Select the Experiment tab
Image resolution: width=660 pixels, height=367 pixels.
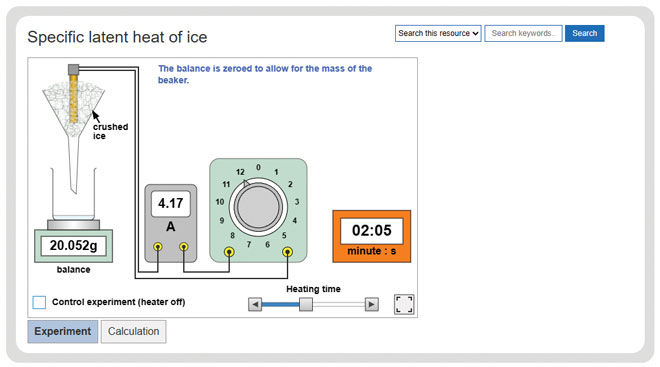(63, 331)
